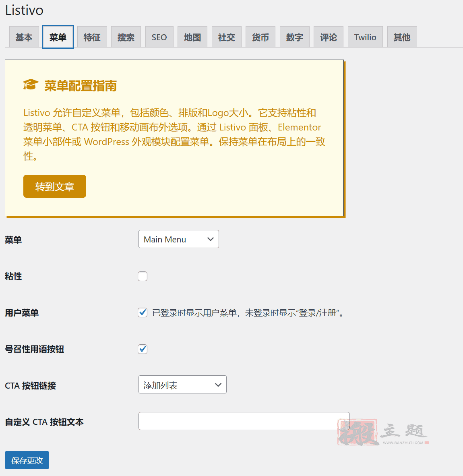Image resolution: width=463 pixels, height=476 pixels.
Task: Click the 用户菜单 description text
Action: [x=249, y=313]
